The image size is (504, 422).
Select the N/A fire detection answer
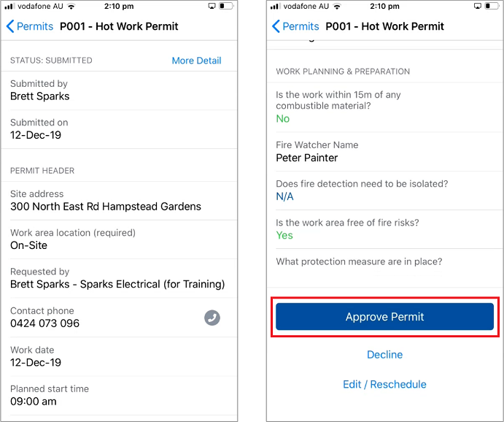[284, 196]
